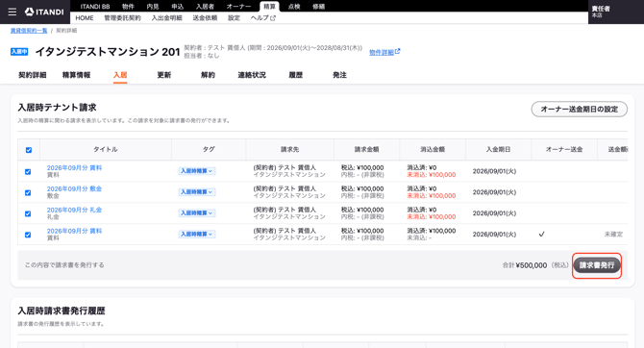Open the ヘルプ external help link
Screen dimensions: 644x348
pos(262,18)
